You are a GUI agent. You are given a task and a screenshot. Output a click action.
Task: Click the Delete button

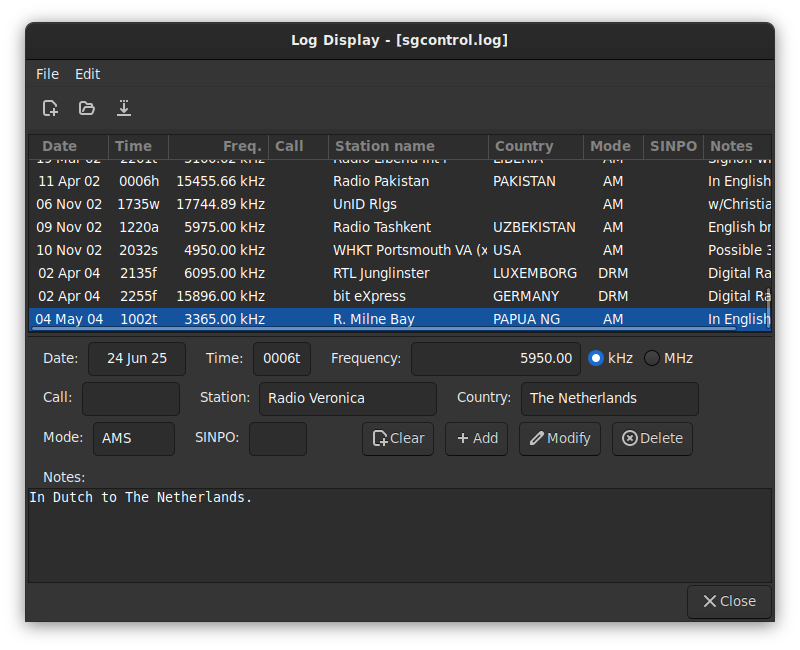click(x=652, y=438)
